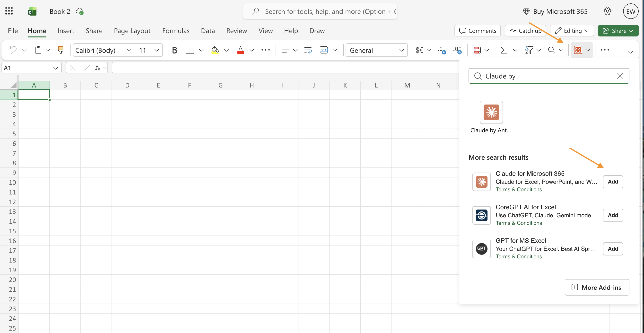644x333 pixels.
Task: Add CoreGPT AI for Excel
Action: [x=613, y=215]
